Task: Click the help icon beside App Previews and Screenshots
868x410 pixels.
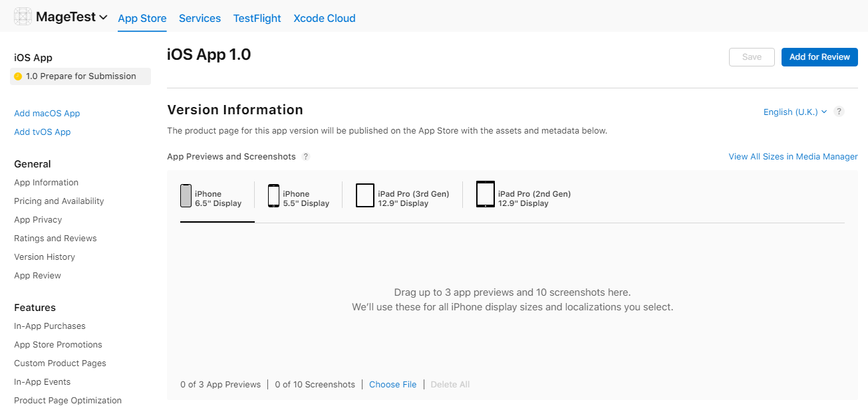Action: point(306,156)
